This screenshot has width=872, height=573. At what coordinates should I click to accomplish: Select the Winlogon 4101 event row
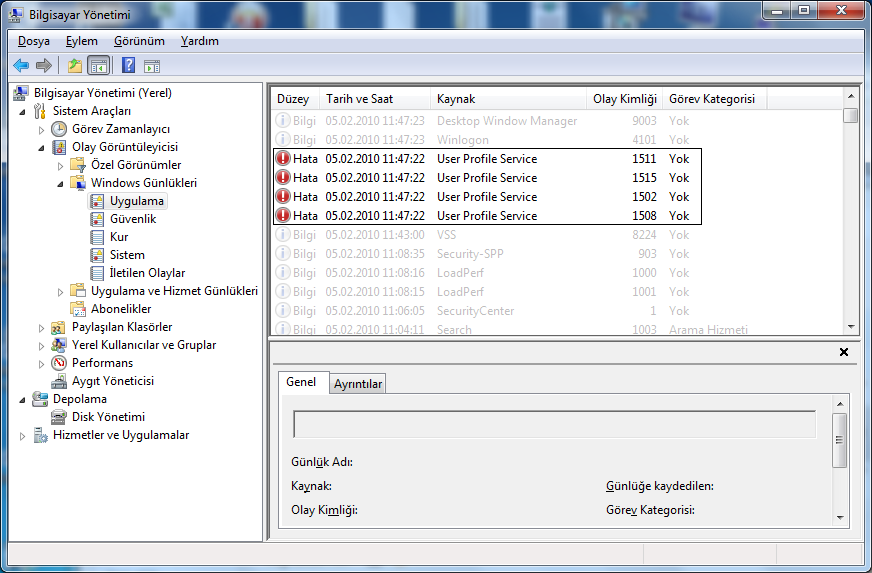pos(558,140)
